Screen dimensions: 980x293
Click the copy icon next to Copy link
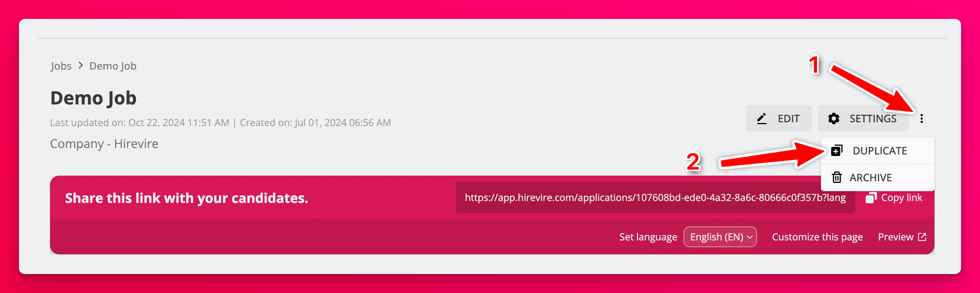click(x=871, y=198)
